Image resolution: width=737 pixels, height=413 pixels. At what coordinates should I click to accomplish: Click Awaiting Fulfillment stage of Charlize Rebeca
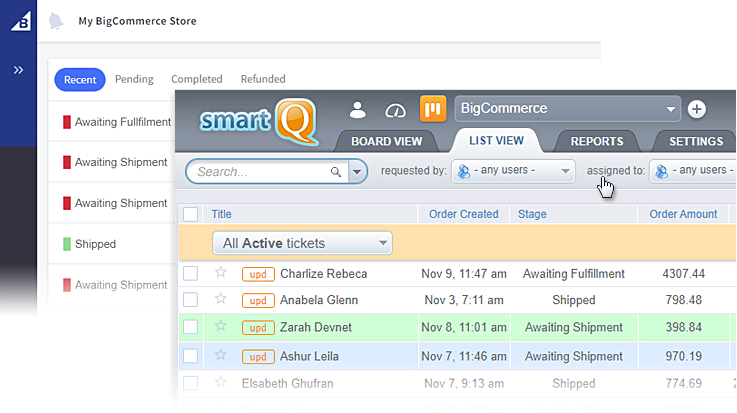573,274
